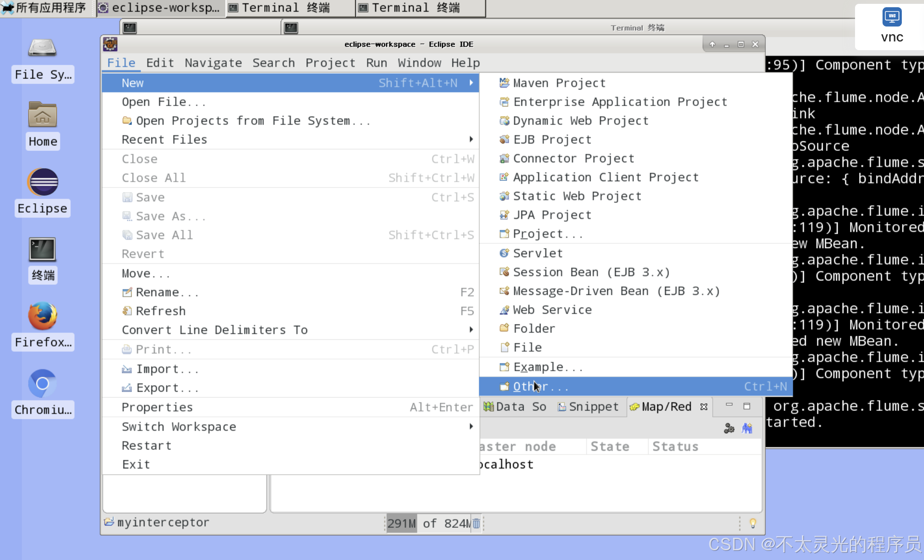
Task: Create a new Web Service
Action: [636, 309]
